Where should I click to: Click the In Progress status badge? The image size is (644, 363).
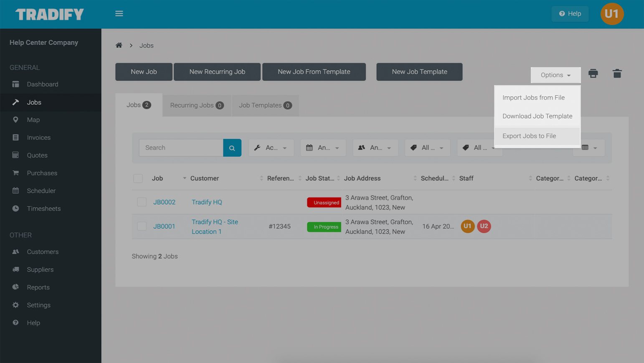324,227
